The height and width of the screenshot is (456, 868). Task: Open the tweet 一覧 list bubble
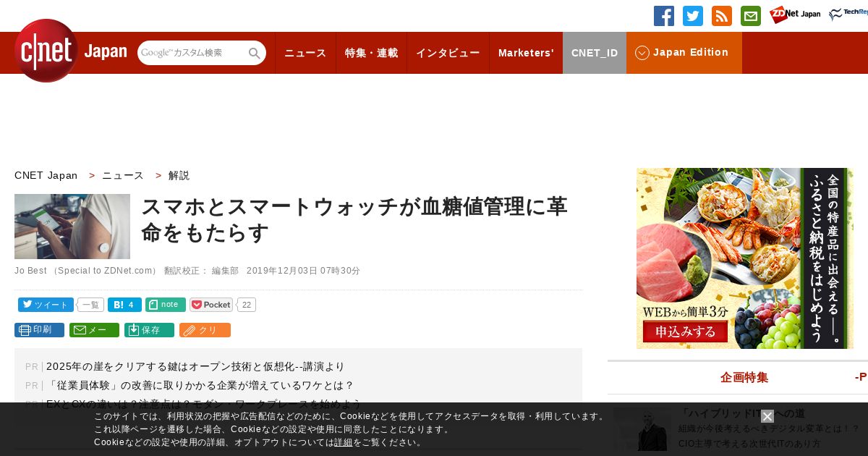click(x=90, y=305)
